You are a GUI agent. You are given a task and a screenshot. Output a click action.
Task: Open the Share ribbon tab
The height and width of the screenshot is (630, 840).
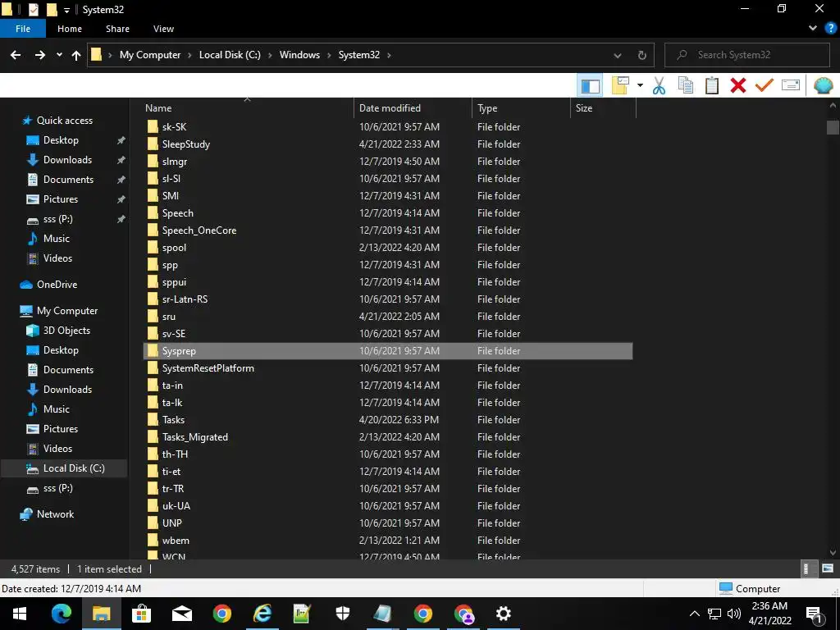point(117,29)
